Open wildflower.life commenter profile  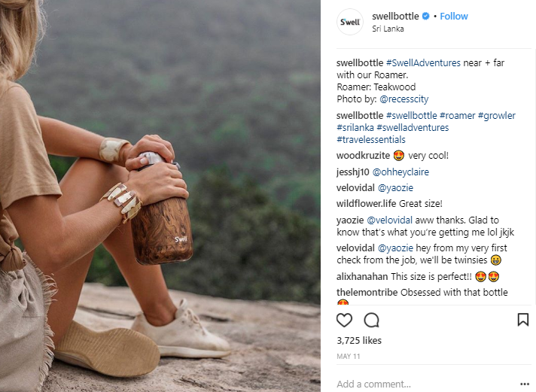pyautogui.click(x=367, y=203)
